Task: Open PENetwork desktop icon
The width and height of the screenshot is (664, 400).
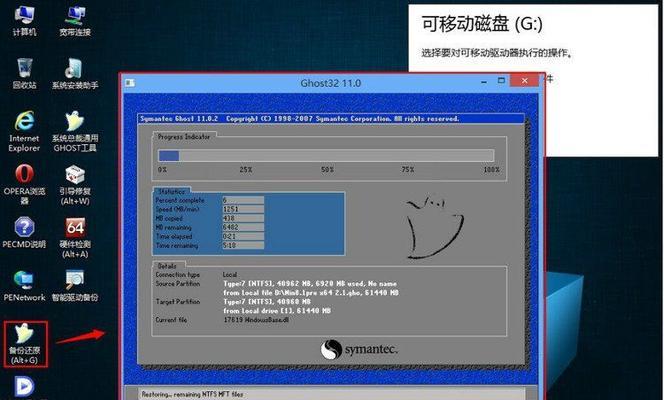Action: pyautogui.click(x=24, y=286)
